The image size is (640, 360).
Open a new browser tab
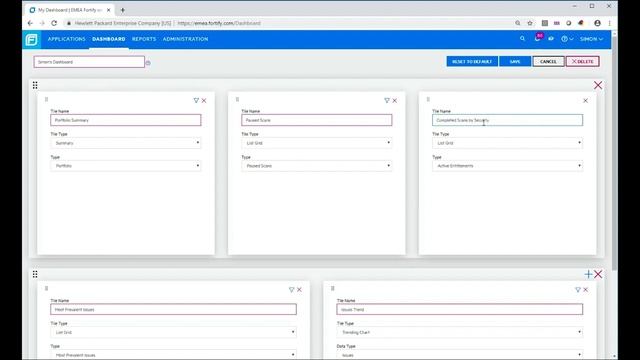pos(122,10)
